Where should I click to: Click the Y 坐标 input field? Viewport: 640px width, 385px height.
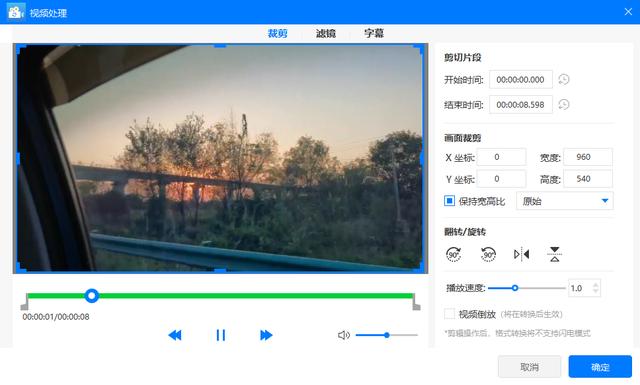tap(501, 179)
